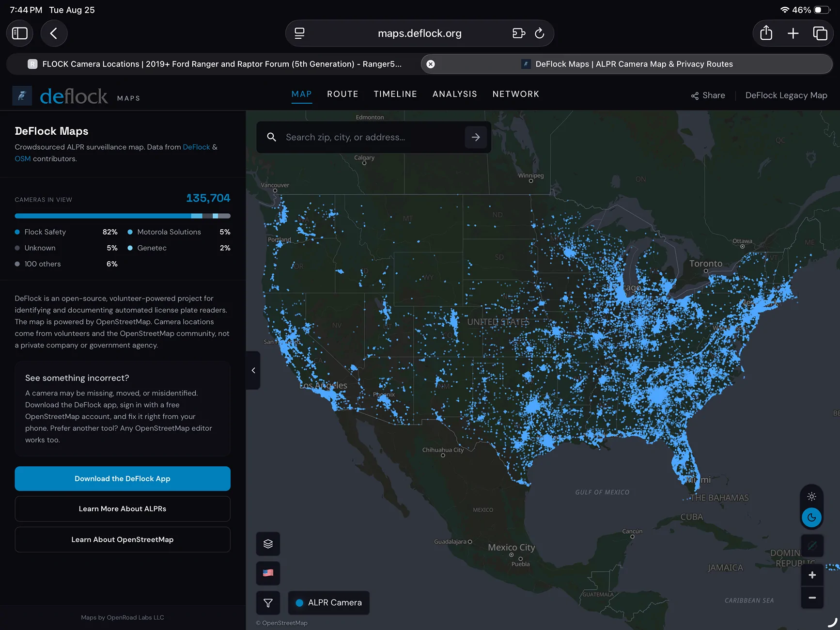Close the DeFlock Maps browser tab
The image size is (840, 630).
pos(431,64)
